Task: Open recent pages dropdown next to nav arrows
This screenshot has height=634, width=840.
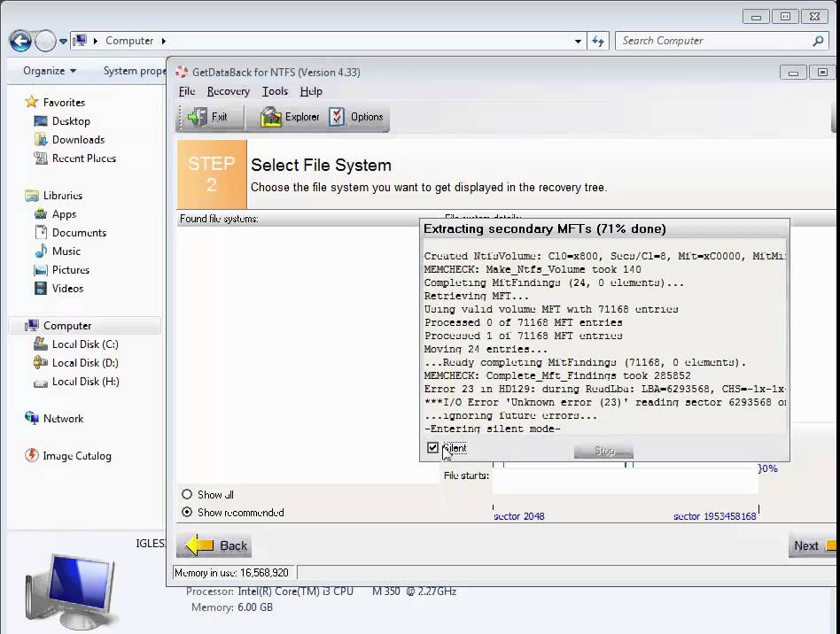Action: click(x=63, y=42)
